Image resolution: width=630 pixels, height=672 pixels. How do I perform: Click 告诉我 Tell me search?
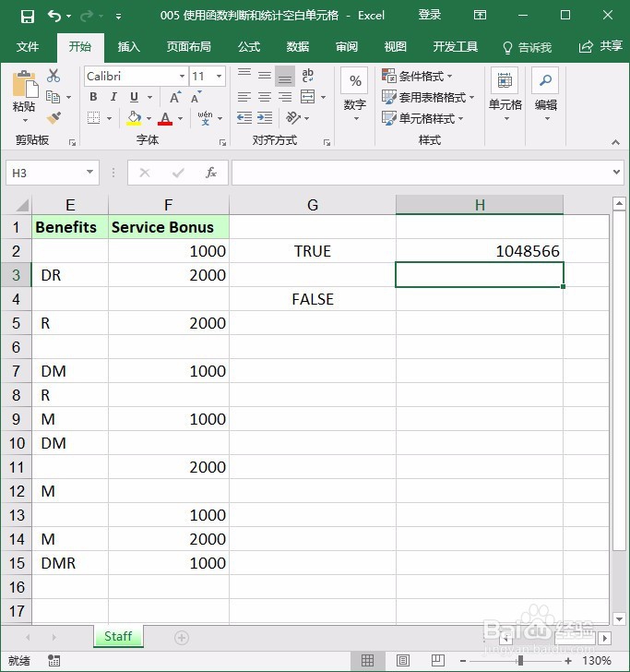click(528, 47)
